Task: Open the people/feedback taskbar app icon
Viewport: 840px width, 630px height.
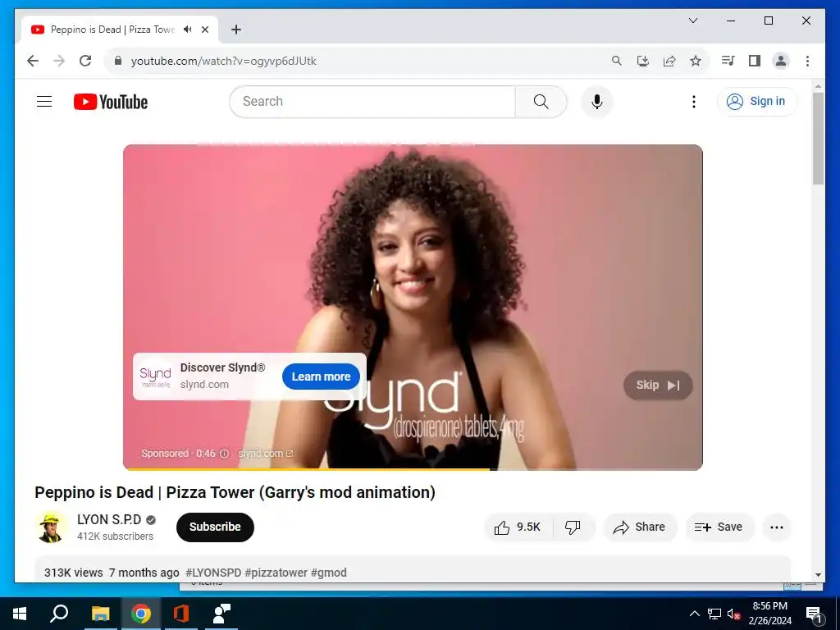Action: (x=221, y=614)
